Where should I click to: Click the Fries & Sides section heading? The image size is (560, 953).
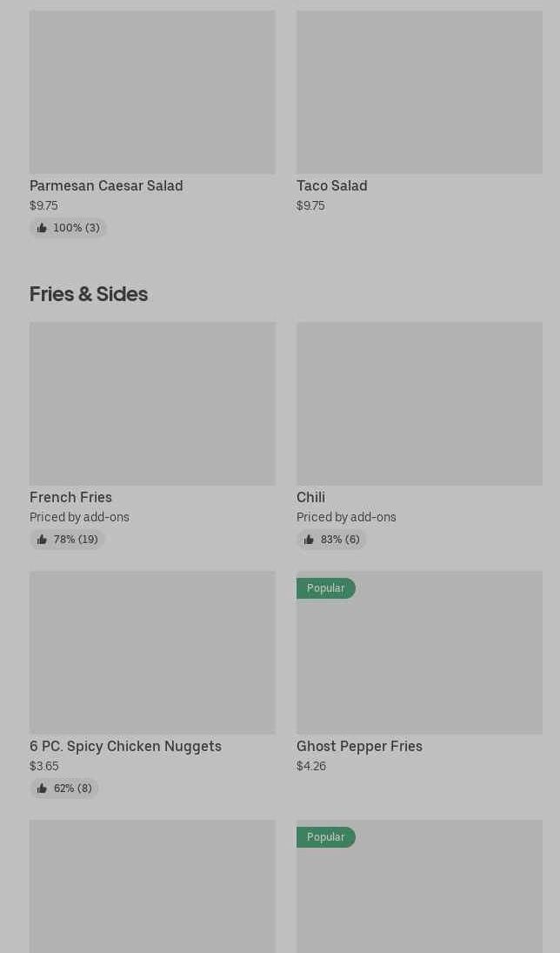coord(89,294)
